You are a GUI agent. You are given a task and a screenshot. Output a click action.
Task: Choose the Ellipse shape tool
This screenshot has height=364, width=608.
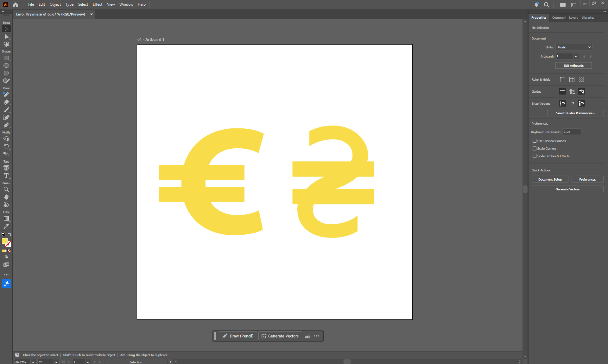point(6,66)
